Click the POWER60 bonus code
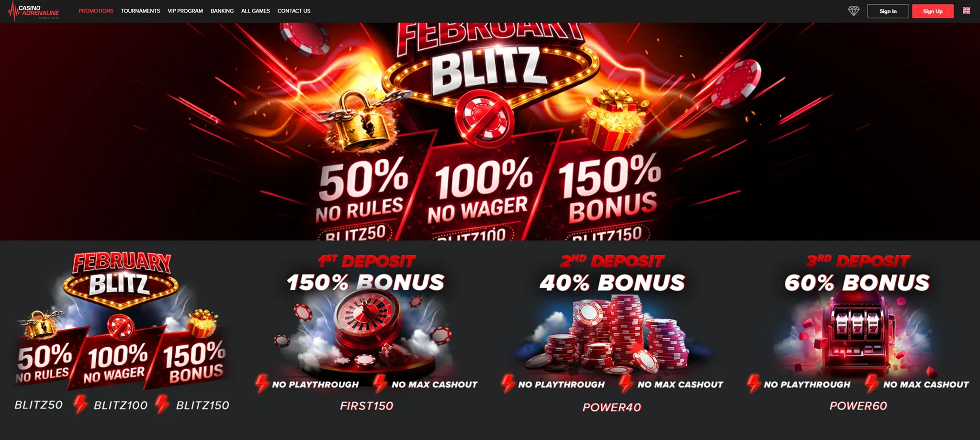This screenshot has height=440, width=980. coord(858,406)
